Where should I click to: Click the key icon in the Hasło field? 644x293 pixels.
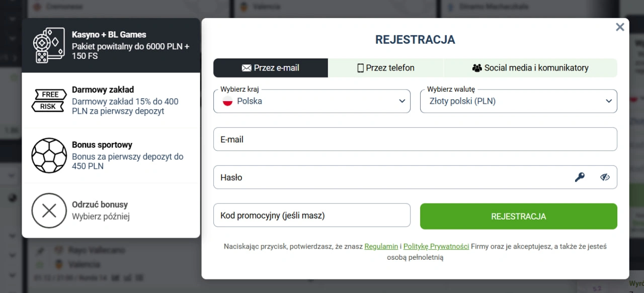[x=580, y=177]
